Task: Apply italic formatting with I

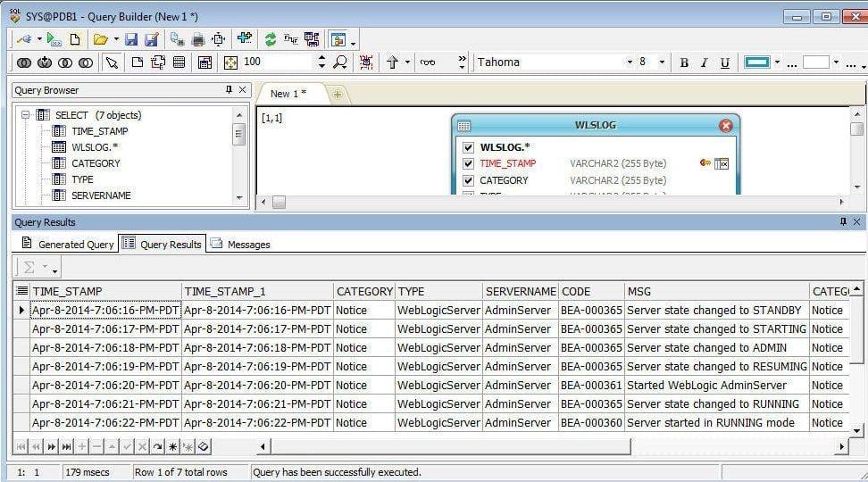Action: pyautogui.click(x=705, y=62)
